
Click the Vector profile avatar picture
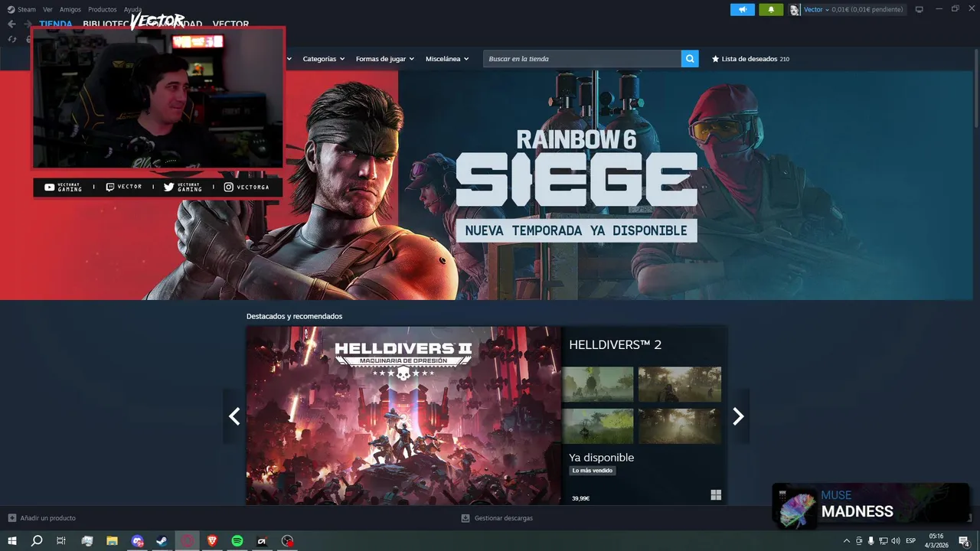coord(795,9)
